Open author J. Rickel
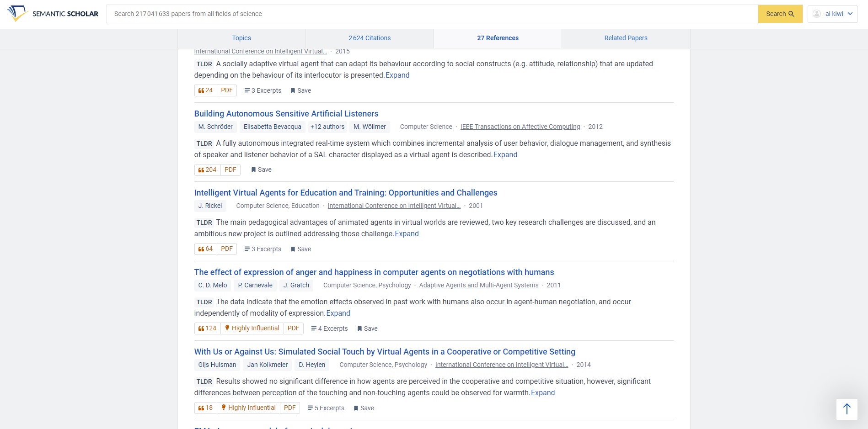This screenshot has width=868, height=429. (x=210, y=206)
